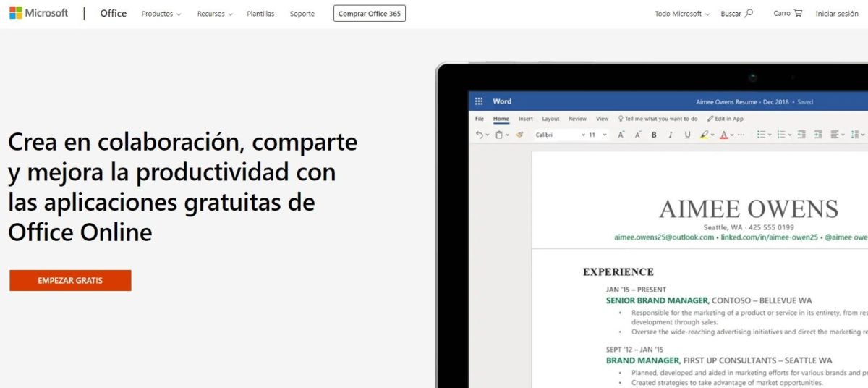
Task: Open the Word app launcher grid
Action: tap(479, 101)
